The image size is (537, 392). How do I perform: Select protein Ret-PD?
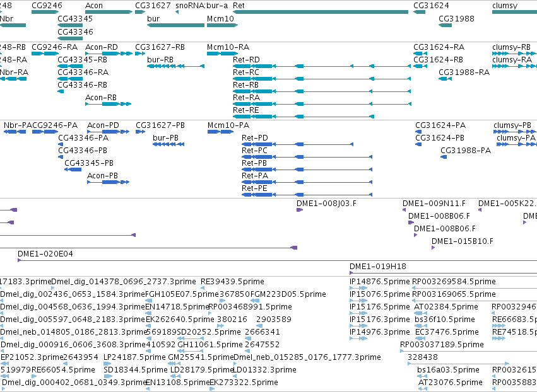tap(255, 138)
